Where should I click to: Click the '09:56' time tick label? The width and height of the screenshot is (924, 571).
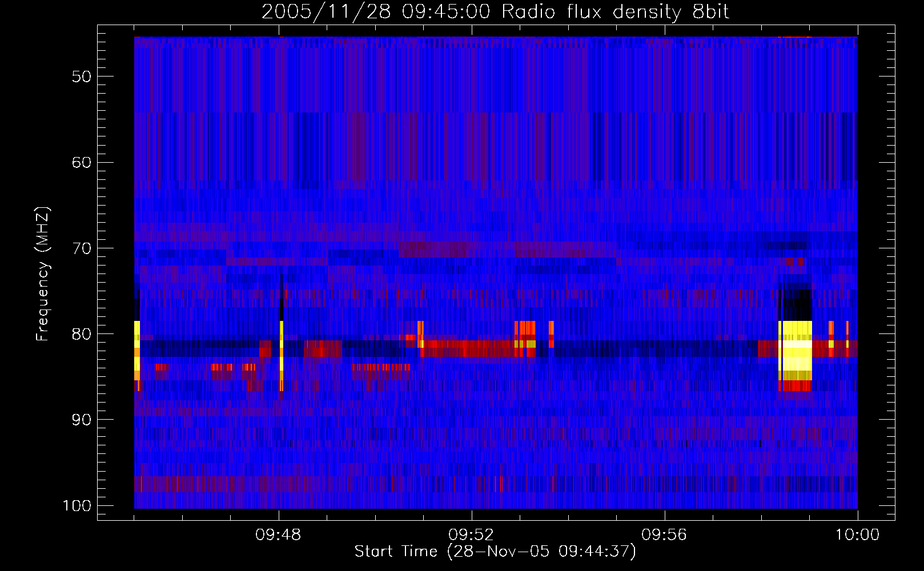click(x=664, y=535)
